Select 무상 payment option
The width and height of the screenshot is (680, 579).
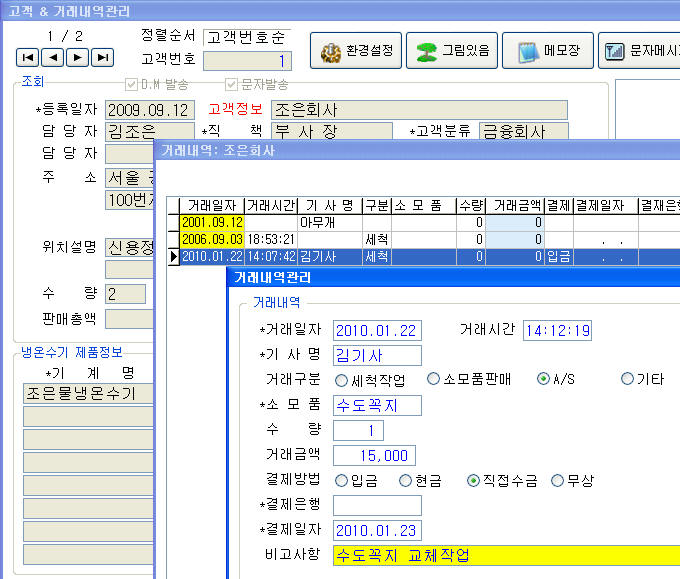(557, 480)
